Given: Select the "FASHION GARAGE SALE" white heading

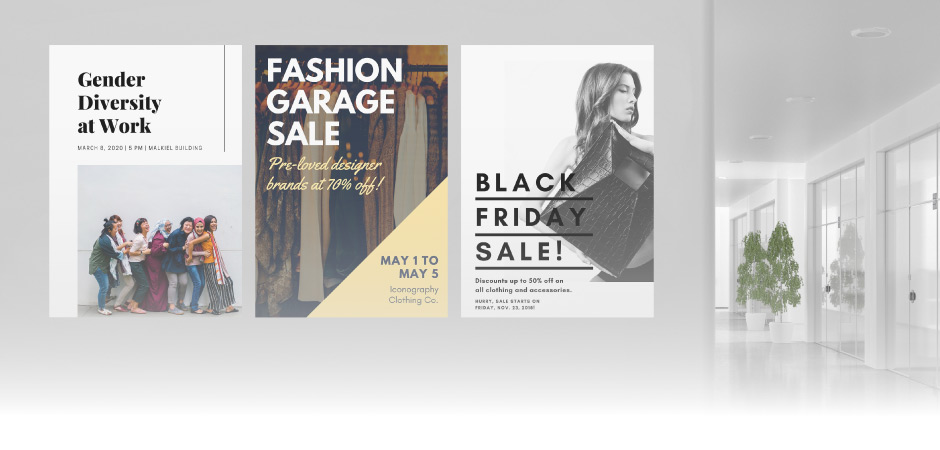Looking at the screenshot, I should [335, 102].
